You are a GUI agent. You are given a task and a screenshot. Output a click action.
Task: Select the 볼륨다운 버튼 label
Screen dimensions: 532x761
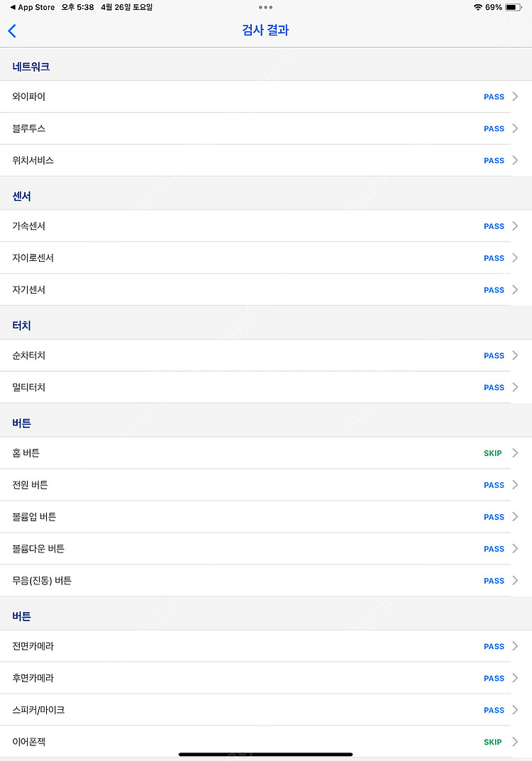click(x=38, y=548)
